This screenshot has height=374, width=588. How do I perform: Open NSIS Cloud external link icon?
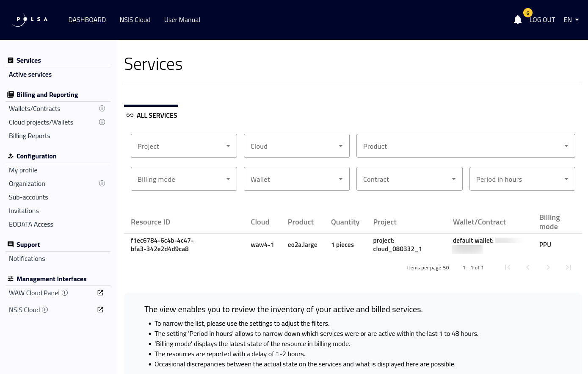(100, 310)
